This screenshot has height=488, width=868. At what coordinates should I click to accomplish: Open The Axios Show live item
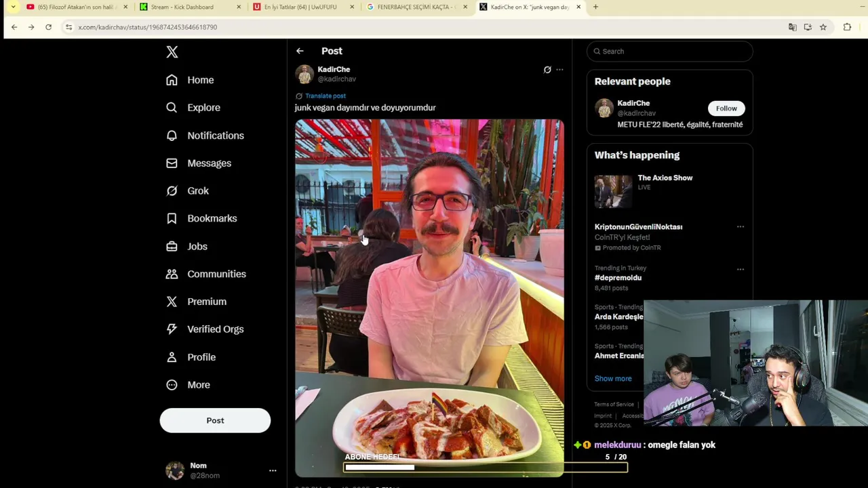coord(670,191)
